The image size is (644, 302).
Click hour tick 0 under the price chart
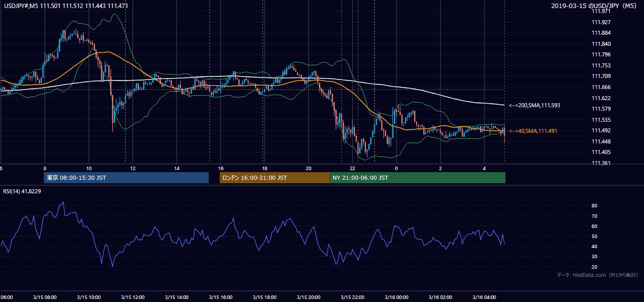point(397,168)
